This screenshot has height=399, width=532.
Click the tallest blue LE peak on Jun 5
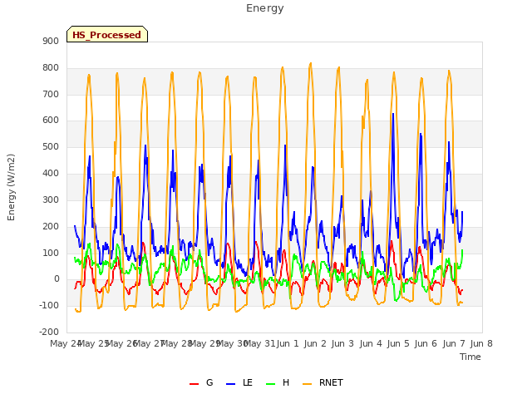(x=393, y=114)
